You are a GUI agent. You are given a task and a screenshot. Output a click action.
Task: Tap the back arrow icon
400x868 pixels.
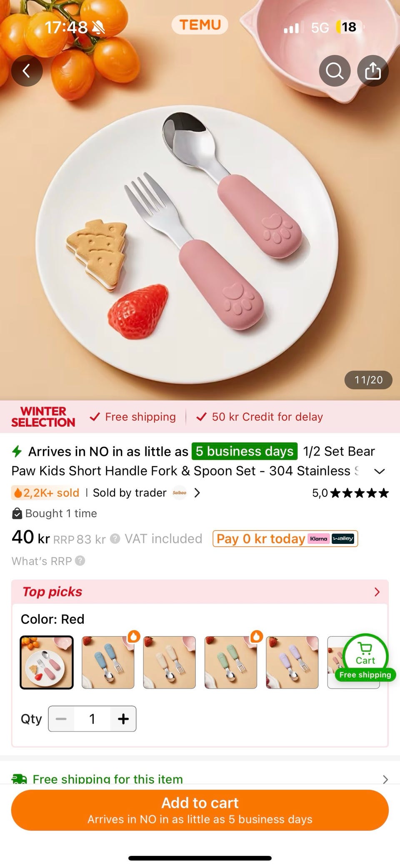[x=27, y=71]
